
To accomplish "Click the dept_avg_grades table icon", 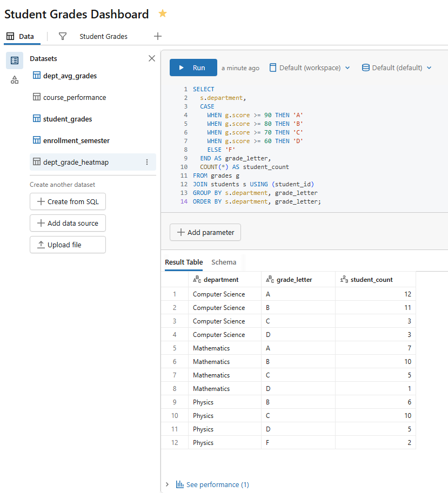I will point(37,76).
